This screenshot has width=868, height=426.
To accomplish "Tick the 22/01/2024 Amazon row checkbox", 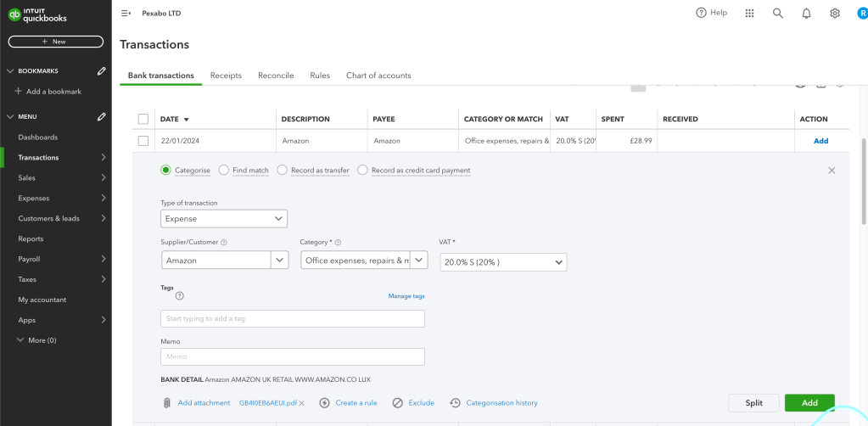I will pyautogui.click(x=143, y=141).
